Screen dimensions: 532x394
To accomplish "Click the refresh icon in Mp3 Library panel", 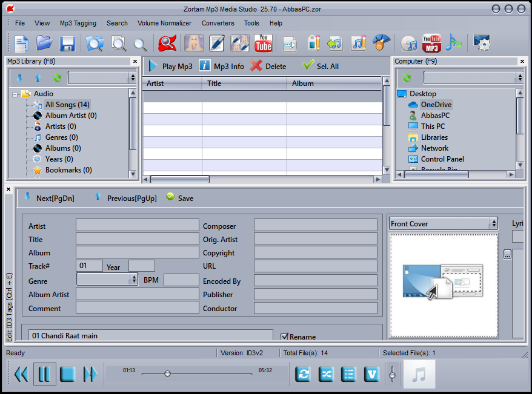I will click(57, 78).
